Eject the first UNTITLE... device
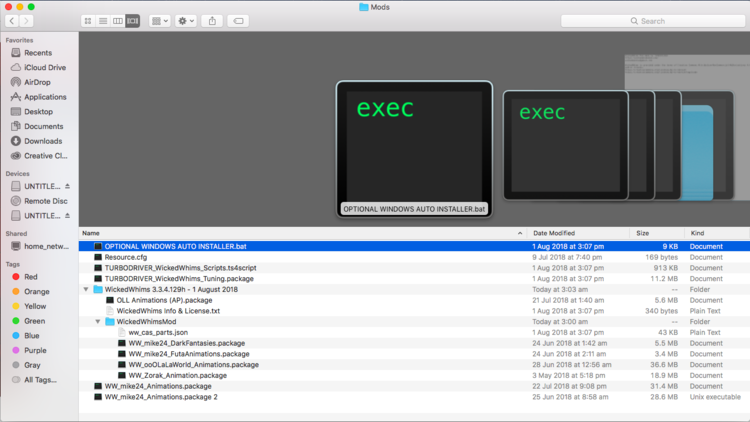This screenshot has height=422, width=750. click(67, 186)
